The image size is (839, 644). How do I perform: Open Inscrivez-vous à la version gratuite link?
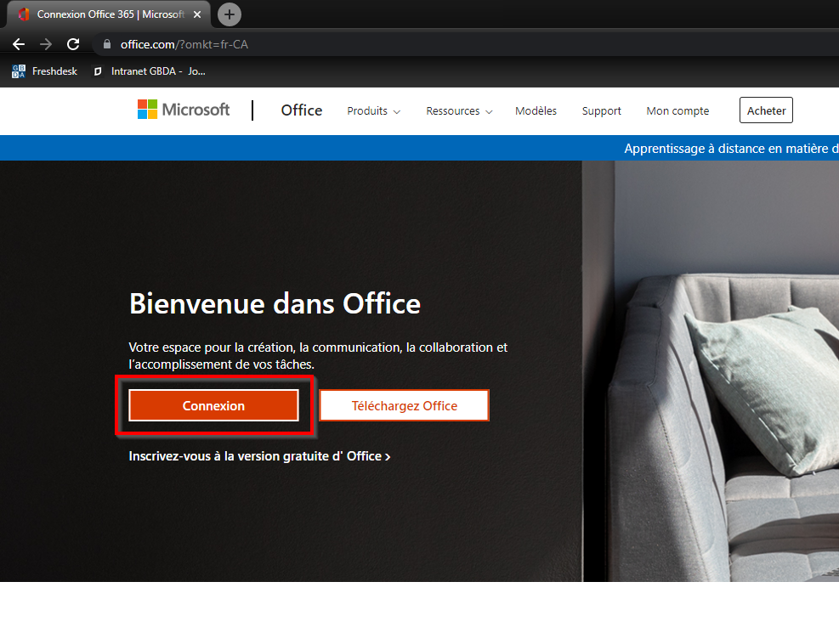259,456
